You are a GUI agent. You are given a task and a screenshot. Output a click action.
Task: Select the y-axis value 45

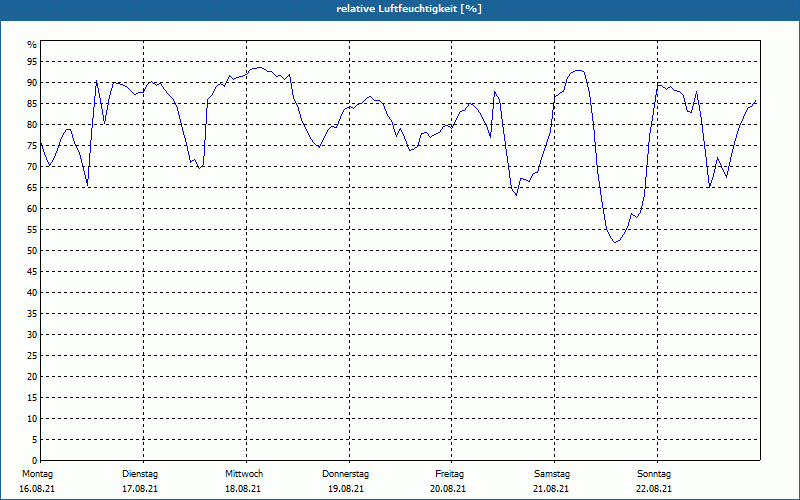click(x=32, y=271)
